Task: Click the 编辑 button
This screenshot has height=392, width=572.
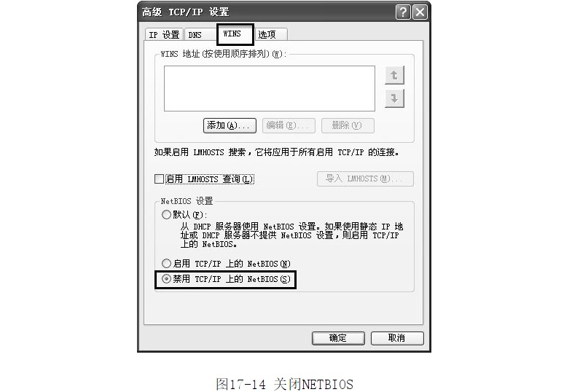Action: tap(289, 126)
